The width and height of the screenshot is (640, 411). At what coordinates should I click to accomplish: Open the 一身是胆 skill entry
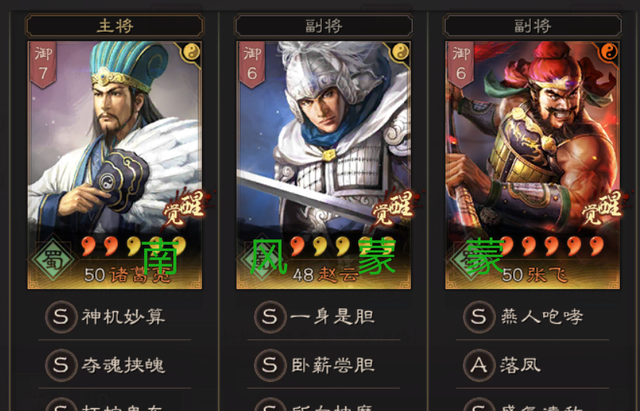pyautogui.click(x=324, y=317)
